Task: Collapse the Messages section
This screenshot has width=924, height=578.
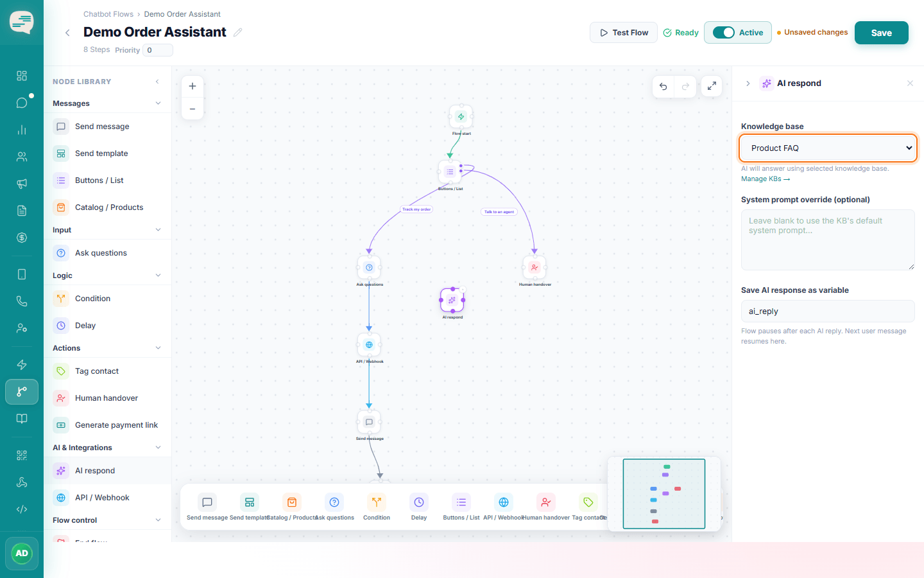Action: click(158, 103)
